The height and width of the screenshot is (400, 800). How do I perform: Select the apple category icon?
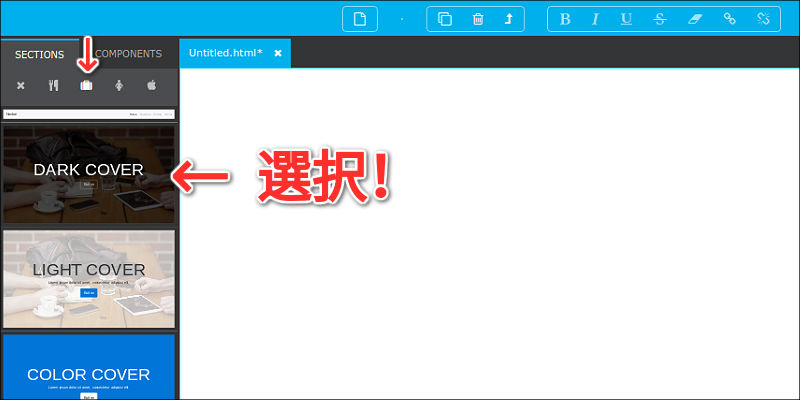tap(152, 86)
